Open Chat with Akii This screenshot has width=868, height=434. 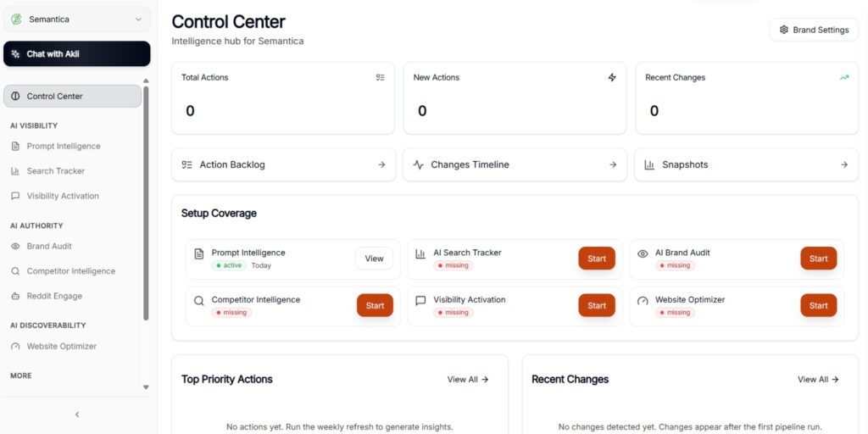(76, 53)
